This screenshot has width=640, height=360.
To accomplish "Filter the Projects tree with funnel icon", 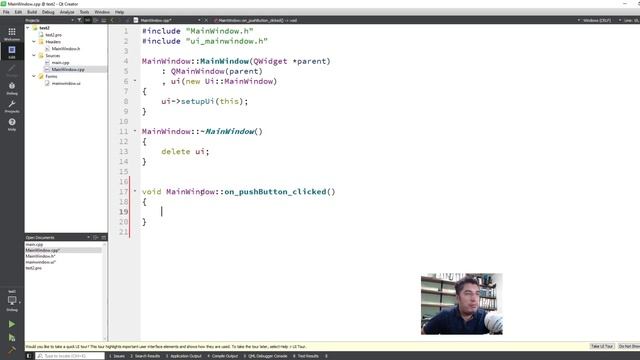I will (79, 20).
